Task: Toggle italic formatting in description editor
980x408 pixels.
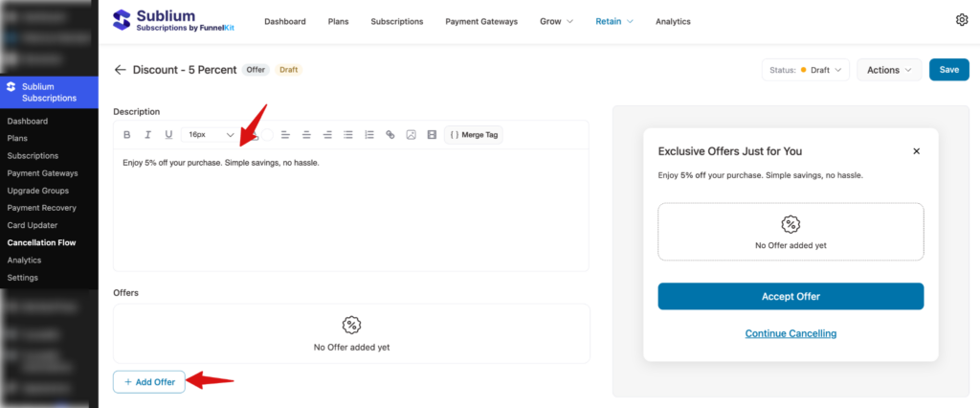Action: coord(147,135)
